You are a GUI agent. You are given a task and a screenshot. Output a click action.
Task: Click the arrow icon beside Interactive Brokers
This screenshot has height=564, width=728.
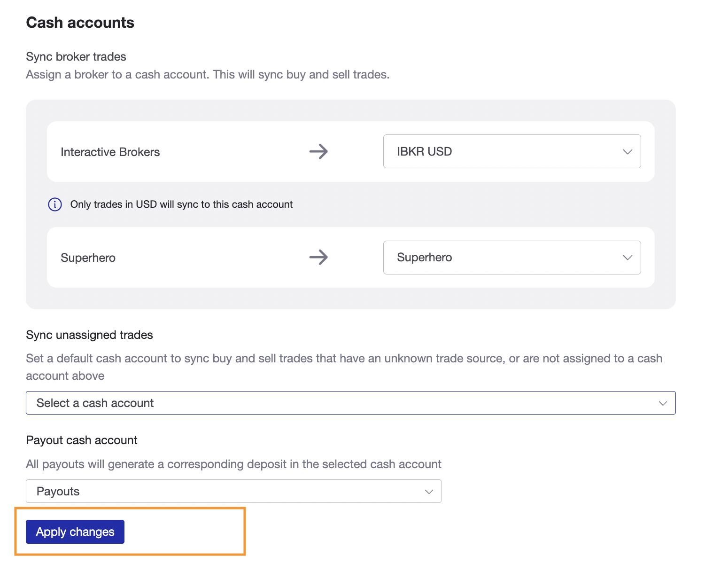[x=318, y=151]
